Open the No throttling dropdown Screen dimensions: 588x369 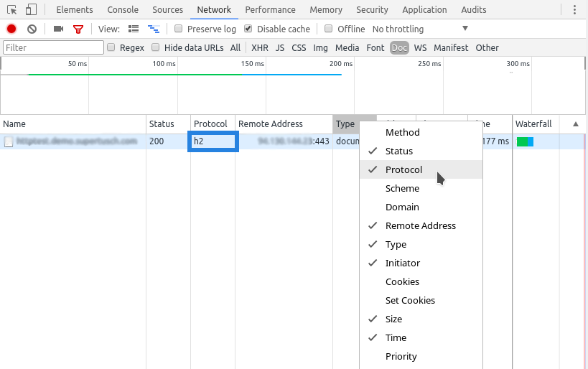420,29
